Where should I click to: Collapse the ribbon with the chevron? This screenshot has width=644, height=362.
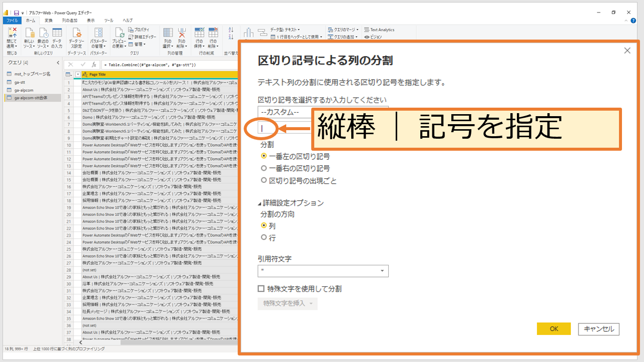(x=626, y=21)
